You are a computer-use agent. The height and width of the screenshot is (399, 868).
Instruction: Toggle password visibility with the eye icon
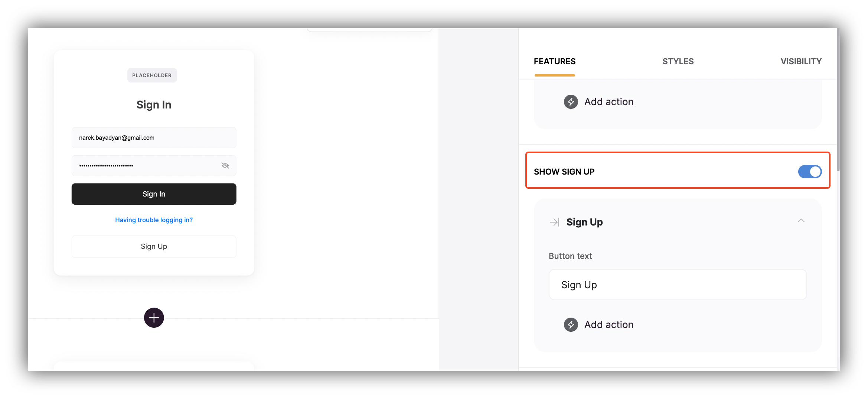(x=225, y=165)
